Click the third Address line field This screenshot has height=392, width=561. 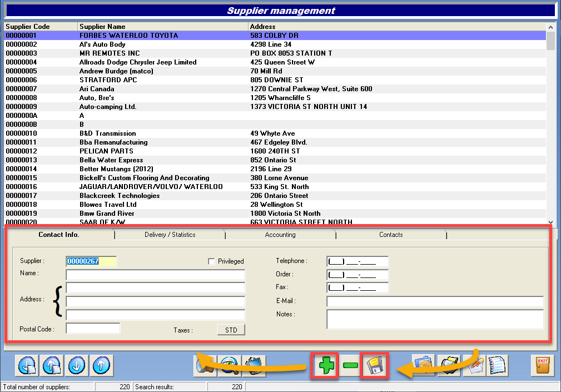click(155, 315)
